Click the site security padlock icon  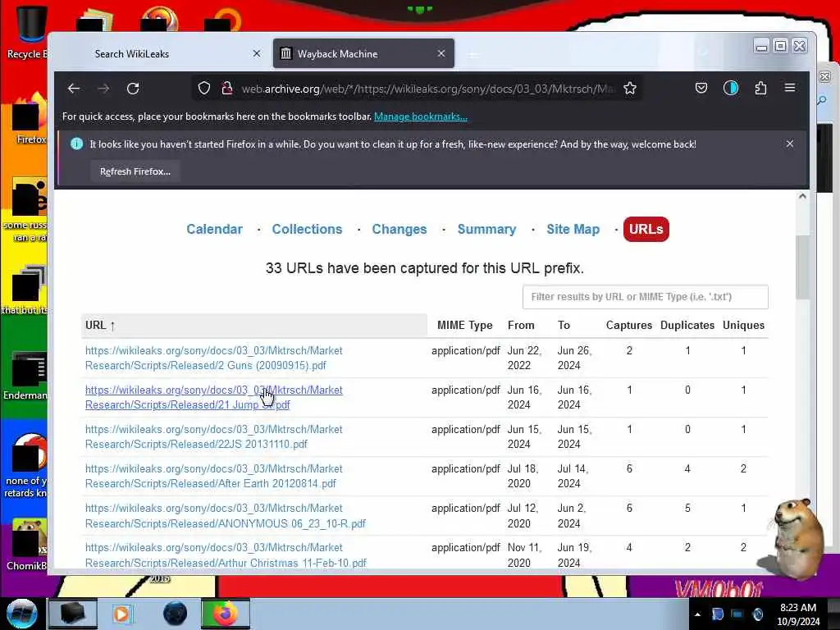(227, 89)
